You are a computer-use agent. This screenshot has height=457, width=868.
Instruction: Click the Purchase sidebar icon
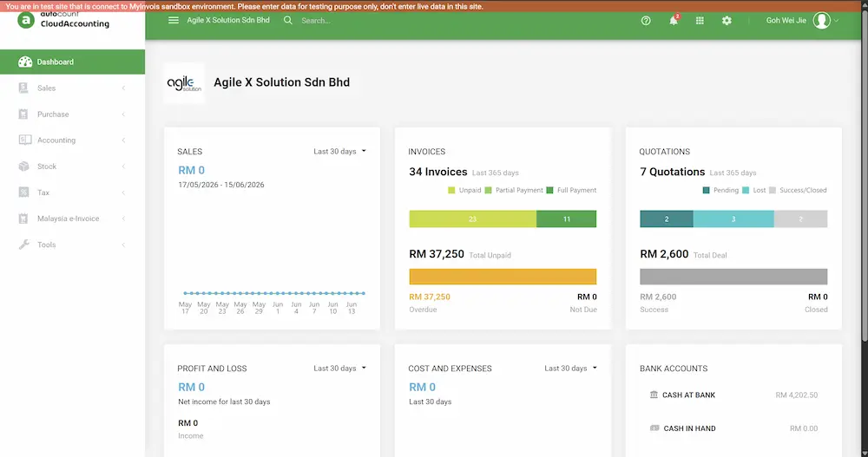pyautogui.click(x=23, y=114)
